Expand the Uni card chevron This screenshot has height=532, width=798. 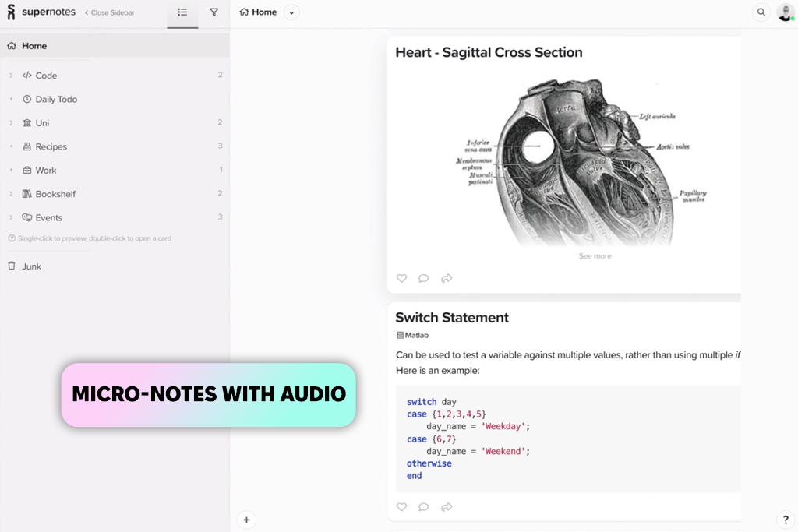pyautogui.click(x=11, y=122)
